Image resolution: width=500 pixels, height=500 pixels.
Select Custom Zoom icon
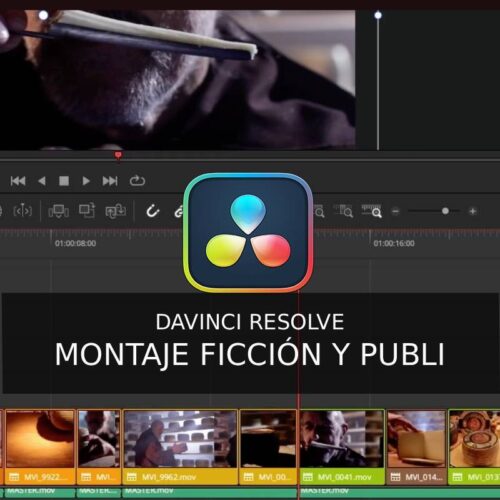pos(372,211)
